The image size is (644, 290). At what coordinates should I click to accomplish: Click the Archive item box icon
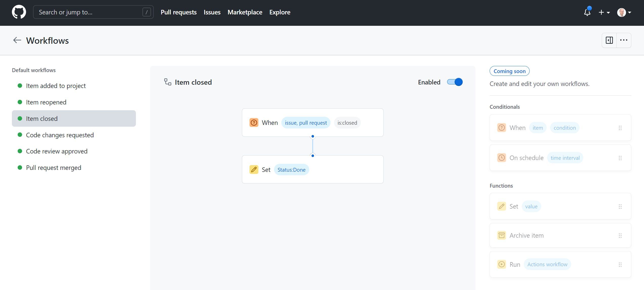point(501,235)
